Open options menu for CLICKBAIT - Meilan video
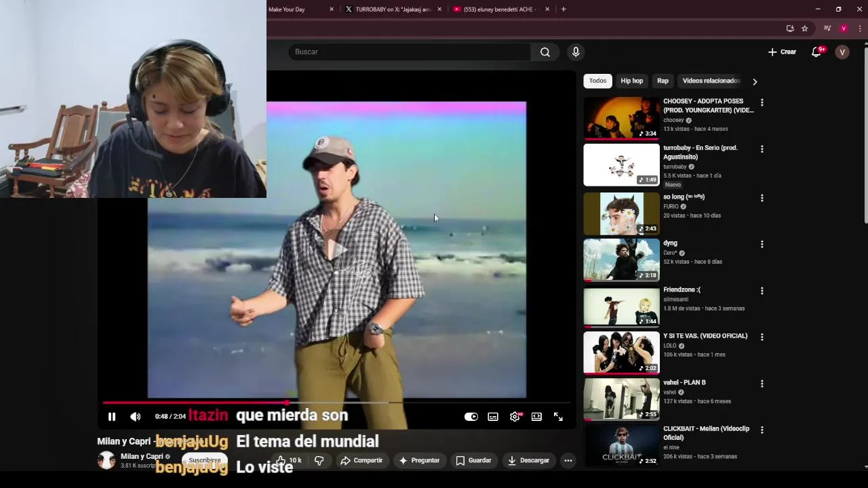The width and height of the screenshot is (868, 488). coord(762,430)
